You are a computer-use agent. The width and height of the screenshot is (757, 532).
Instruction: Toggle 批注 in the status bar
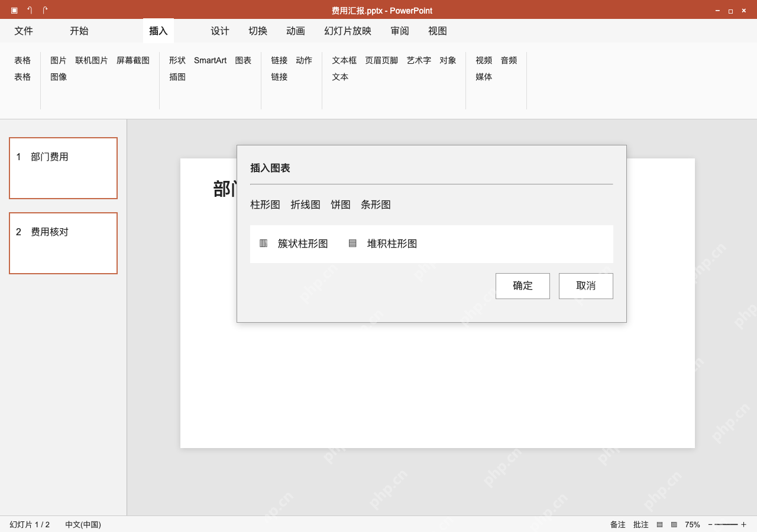coord(641,524)
